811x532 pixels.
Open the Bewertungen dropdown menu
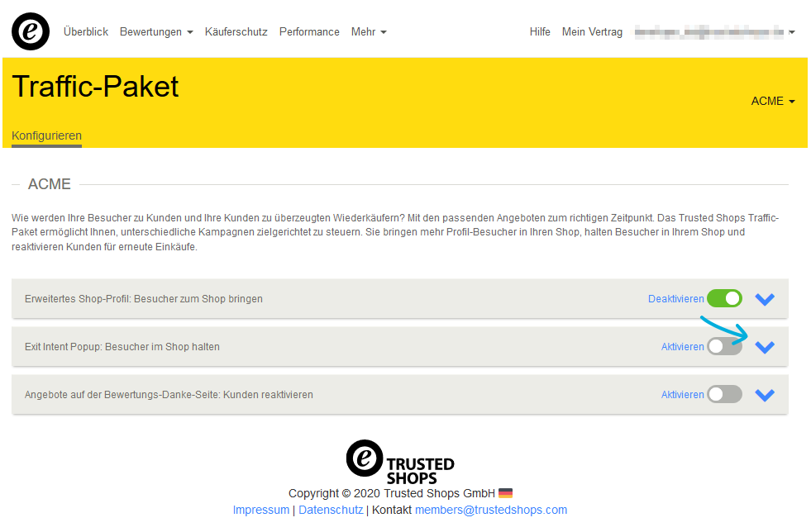pos(156,32)
